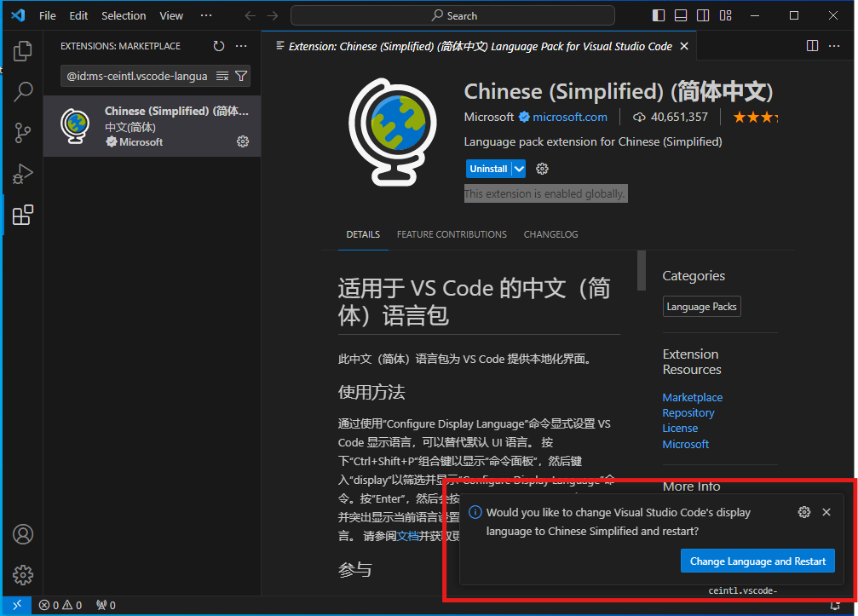The width and height of the screenshot is (858, 616).
Task: Open the Search view in activity bar
Action: [x=22, y=91]
